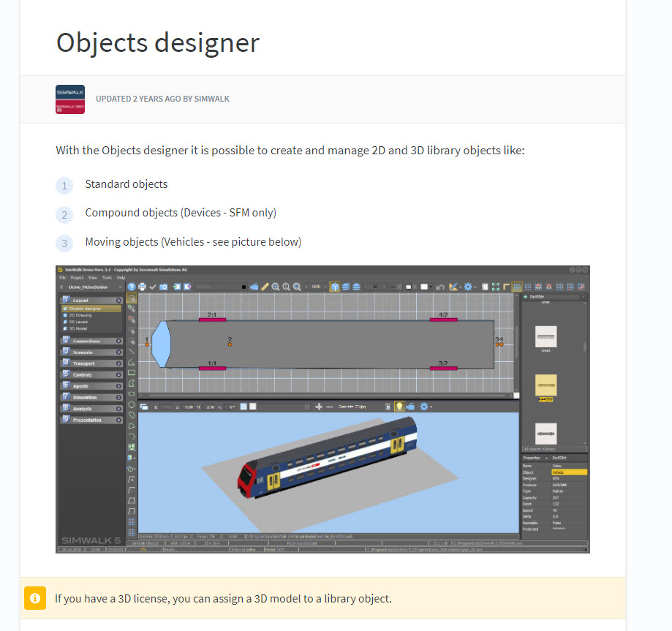Click the blue video camera icon in the top toolbar
The height and width of the screenshot is (631, 672).
pos(254,287)
